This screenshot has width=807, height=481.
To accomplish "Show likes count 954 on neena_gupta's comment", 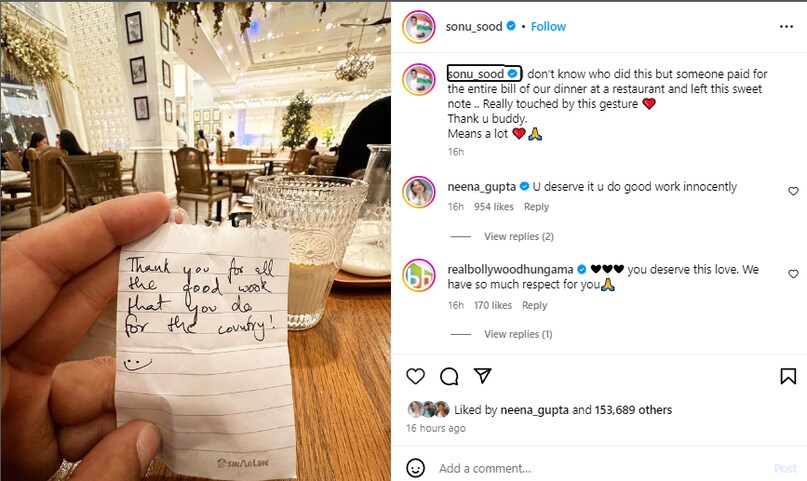I will click(x=494, y=207).
